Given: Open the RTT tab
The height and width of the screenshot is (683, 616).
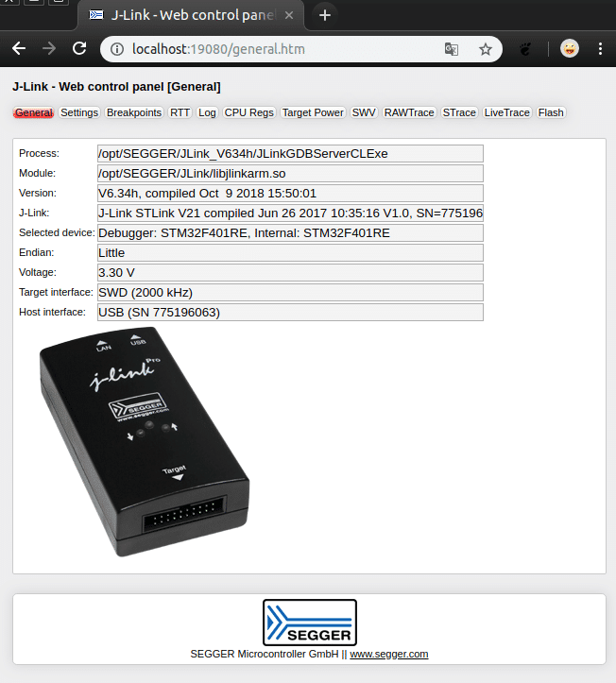Looking at the screenshot, I should (180, 112).
